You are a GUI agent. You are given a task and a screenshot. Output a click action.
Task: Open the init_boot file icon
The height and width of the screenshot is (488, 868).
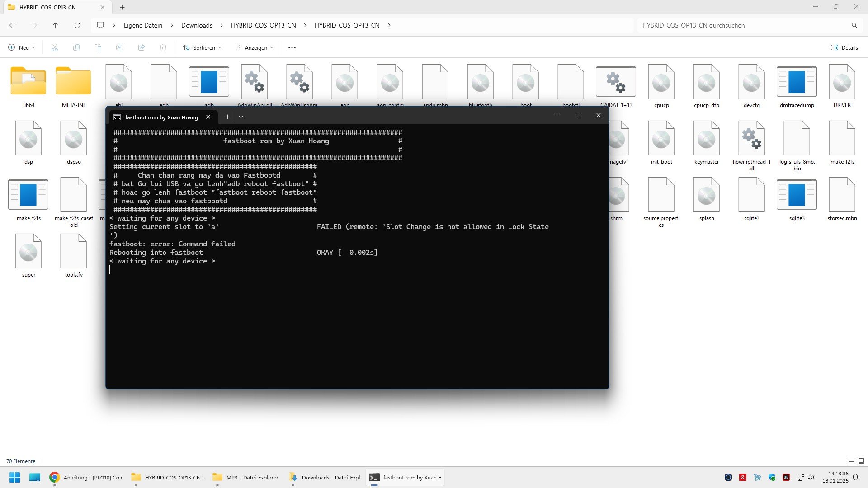coord(661,139)
